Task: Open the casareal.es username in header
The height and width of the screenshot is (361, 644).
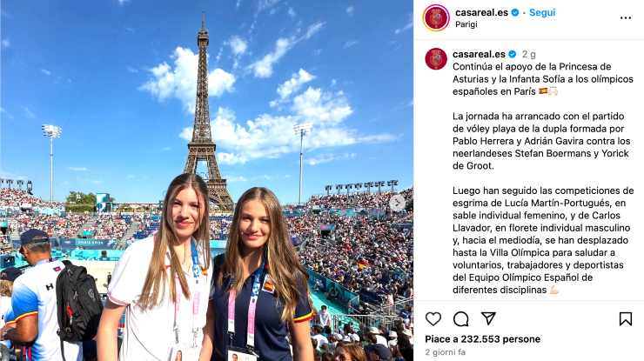Action: click(481, 12)
